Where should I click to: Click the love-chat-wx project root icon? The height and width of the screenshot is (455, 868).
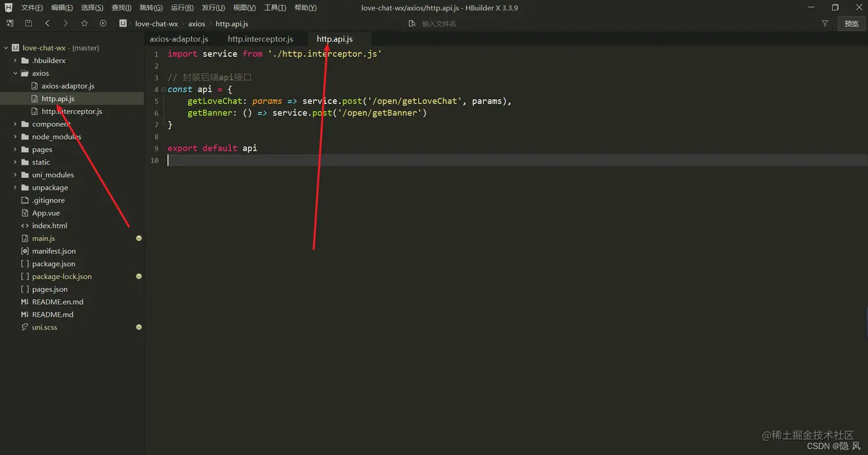(15, 48)
